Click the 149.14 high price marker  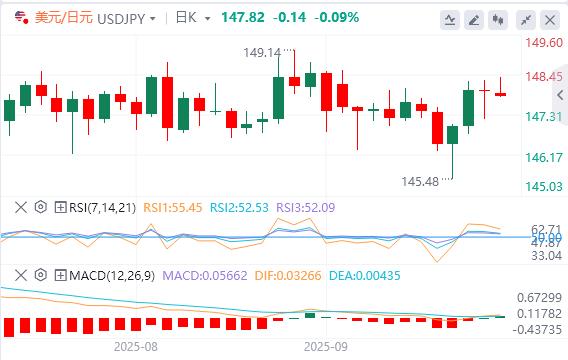pyautogui.click(x=262, y=53)
